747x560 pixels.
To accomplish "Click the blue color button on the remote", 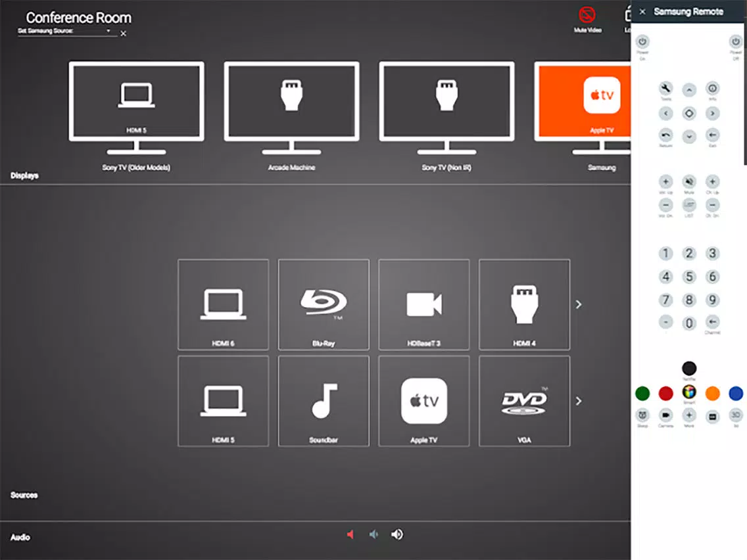I will pyautogui.click(x=736, y=393).
